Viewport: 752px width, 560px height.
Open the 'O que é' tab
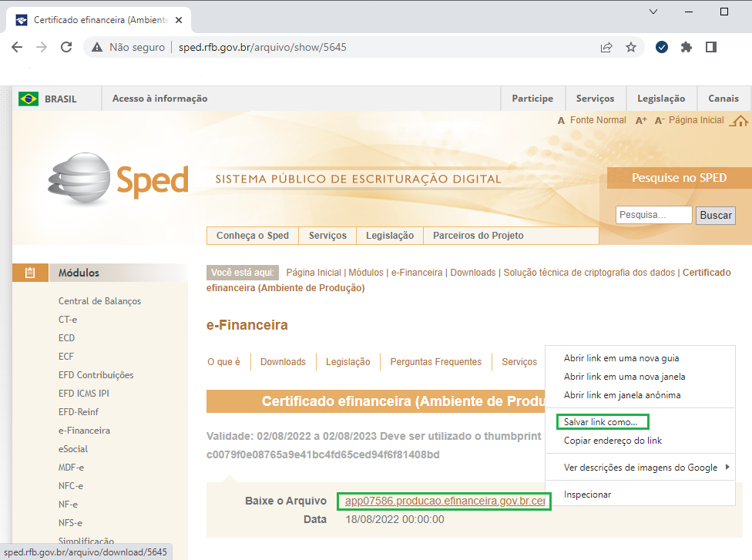[223, 361]
